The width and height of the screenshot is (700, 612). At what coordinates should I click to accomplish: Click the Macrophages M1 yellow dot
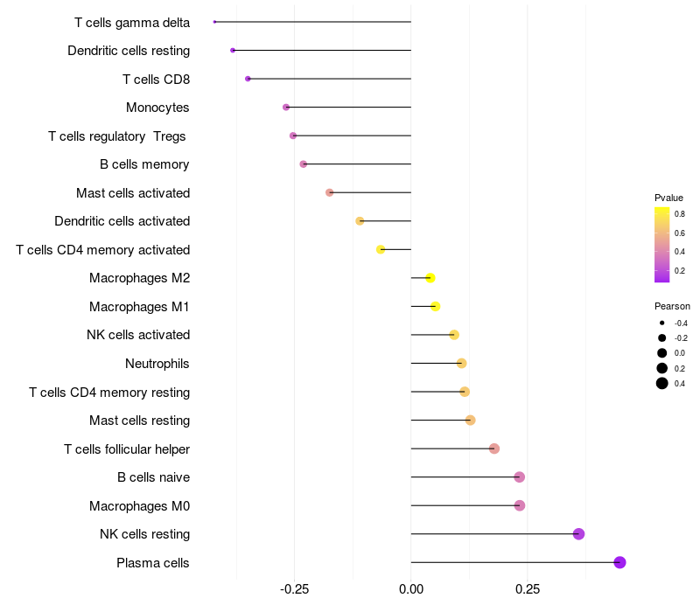pyautogui.click(x=436, y=307)
